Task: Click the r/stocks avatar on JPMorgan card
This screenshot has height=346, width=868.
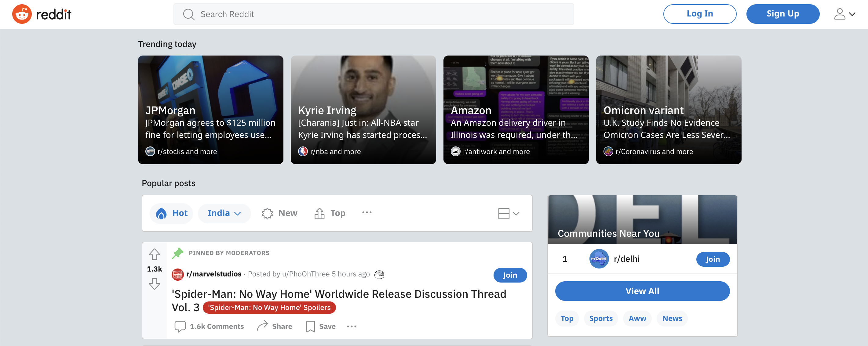Action: [150, 151]
